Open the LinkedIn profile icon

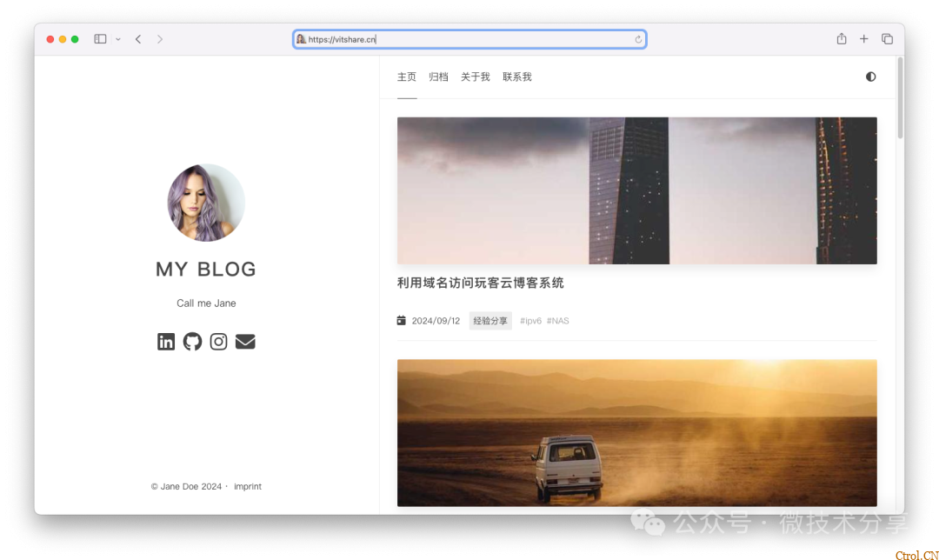166,342
